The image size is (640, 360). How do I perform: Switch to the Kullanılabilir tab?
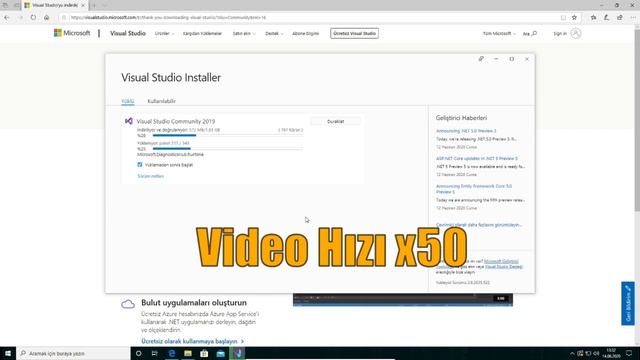pyautogui.click(x=162, y=101)
